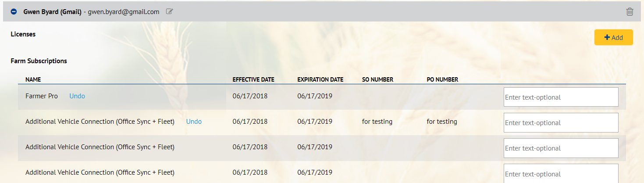
Task: Click the Farm Subscriptions heading
Action: coord(39,61)
